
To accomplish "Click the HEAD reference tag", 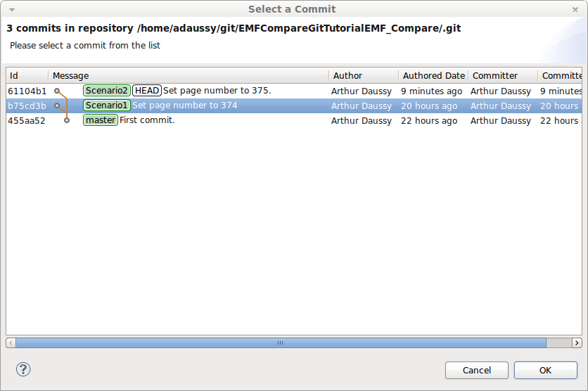I will pos(147,91).
